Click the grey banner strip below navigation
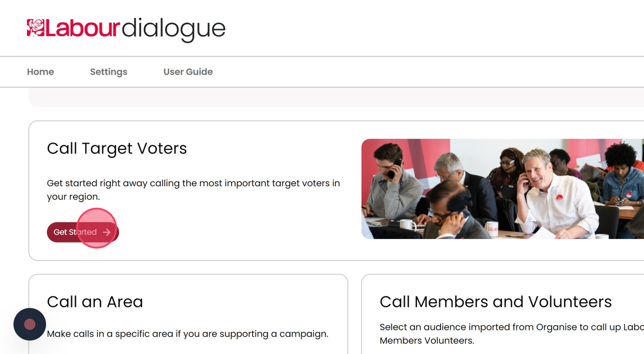 (x=336, y=98)
